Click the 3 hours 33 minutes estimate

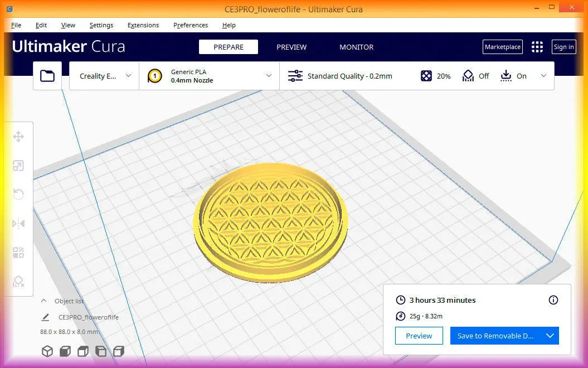click(443, 300)
